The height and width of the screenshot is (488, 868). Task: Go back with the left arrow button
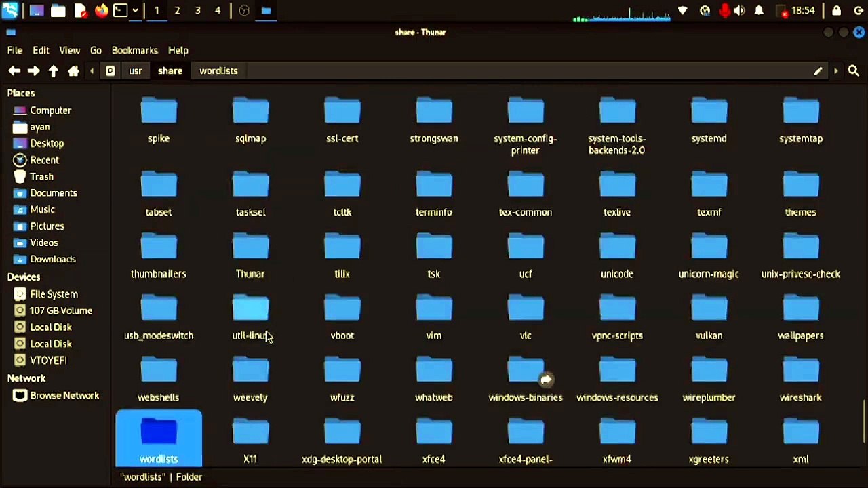14,70
